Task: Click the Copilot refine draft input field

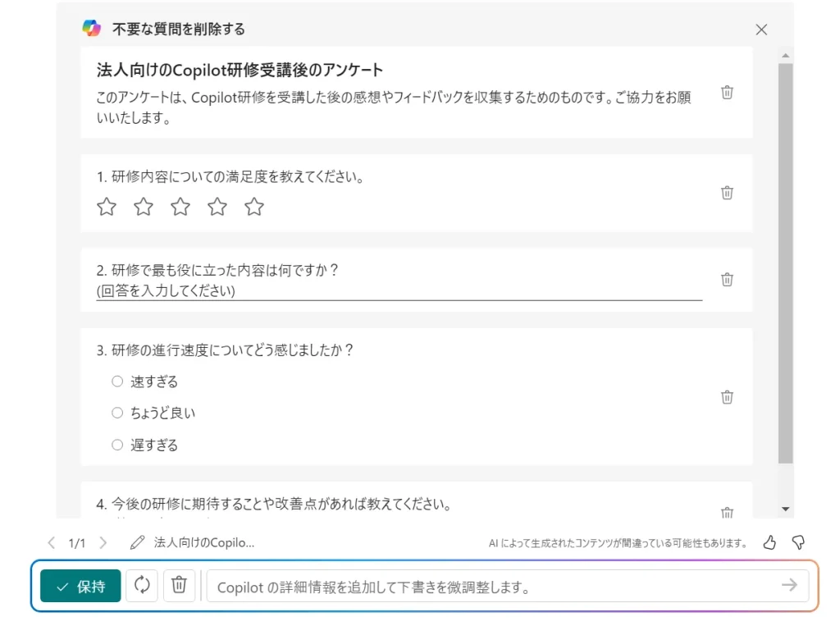Action: point(492,587)
